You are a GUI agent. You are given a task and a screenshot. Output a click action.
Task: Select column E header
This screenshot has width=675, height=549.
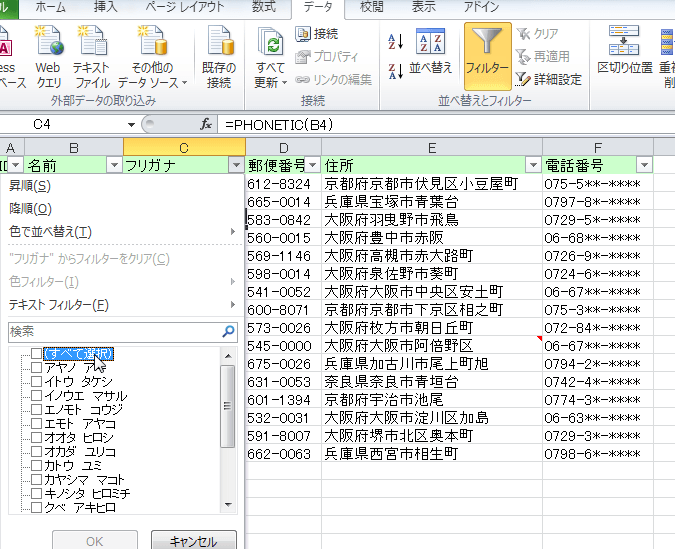[432, 148]
